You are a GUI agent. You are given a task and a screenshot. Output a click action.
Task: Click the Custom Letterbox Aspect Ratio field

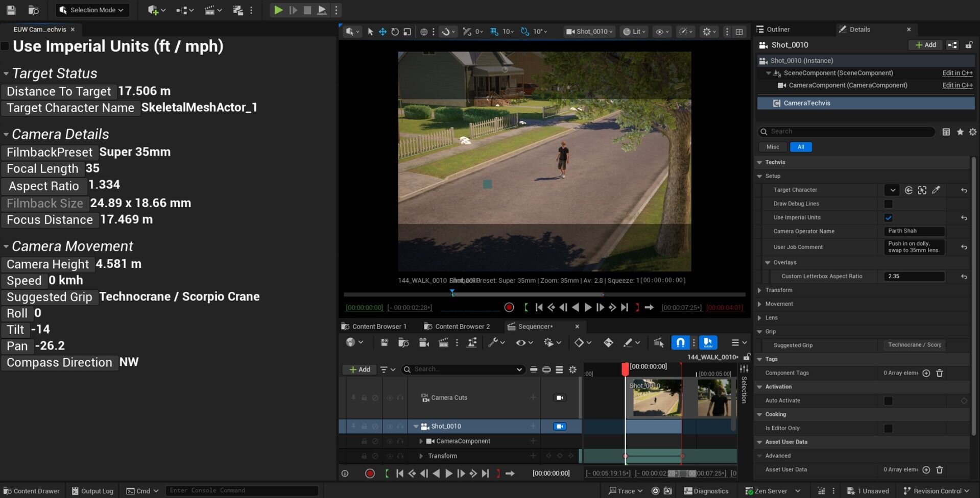(914, 277)
